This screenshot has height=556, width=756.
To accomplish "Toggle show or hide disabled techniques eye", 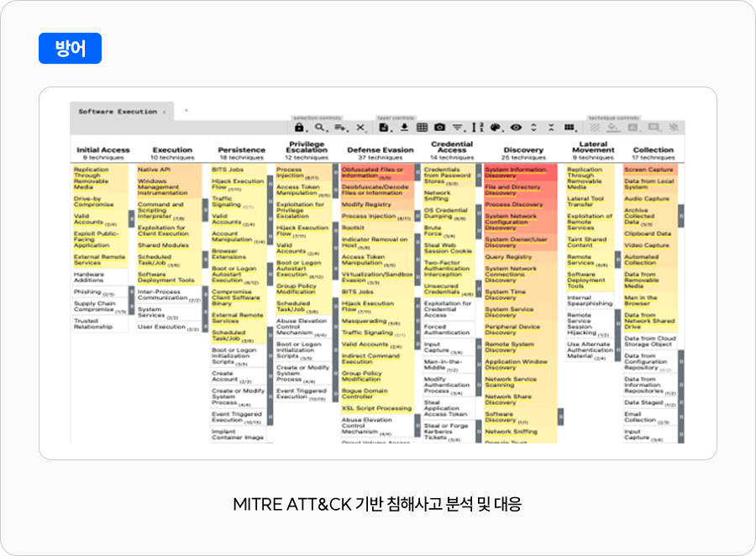I will point(516,128).
